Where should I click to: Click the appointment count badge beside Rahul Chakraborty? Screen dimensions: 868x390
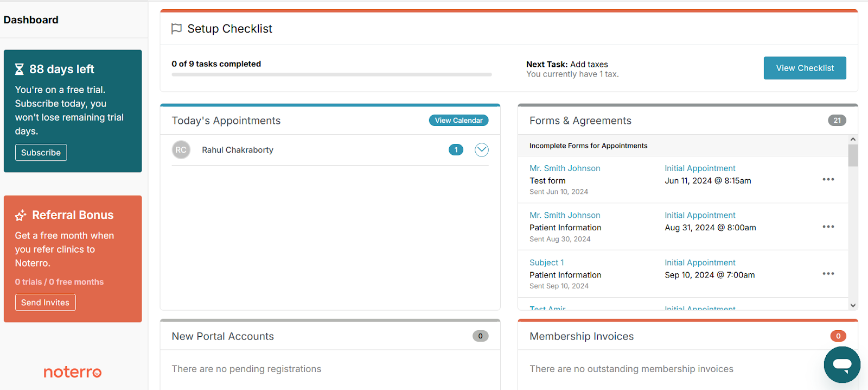[x=456, y=149]
